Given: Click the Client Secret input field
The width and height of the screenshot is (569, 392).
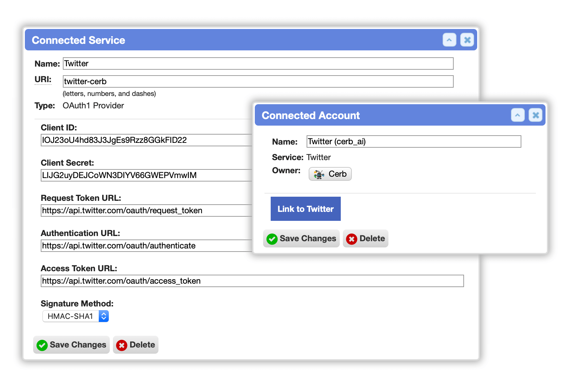Looking at the screenshot, I should point(146,175).
